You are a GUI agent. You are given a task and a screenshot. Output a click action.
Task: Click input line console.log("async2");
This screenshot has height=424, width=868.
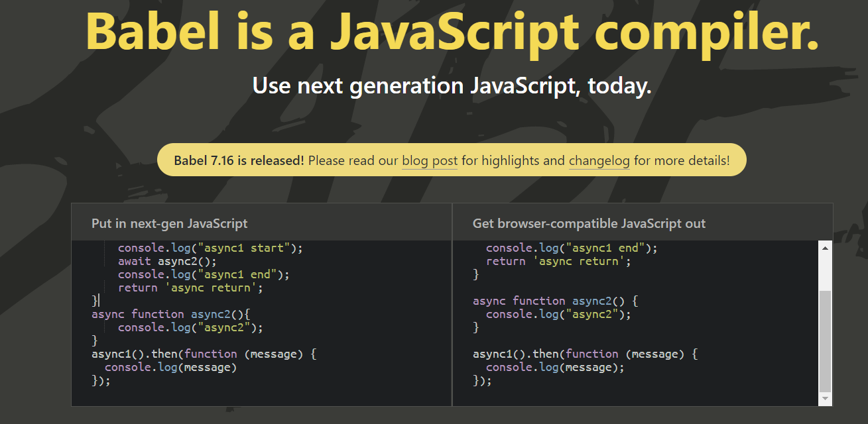190,327
